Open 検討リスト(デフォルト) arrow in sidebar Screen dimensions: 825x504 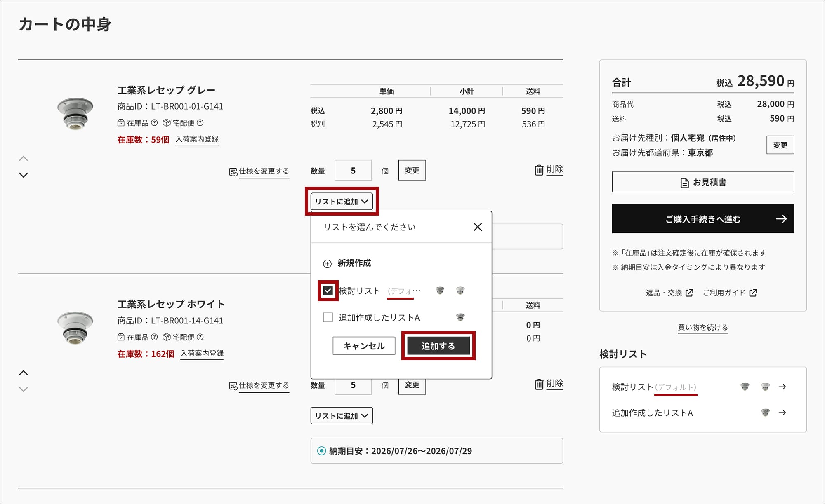(783, 387)
